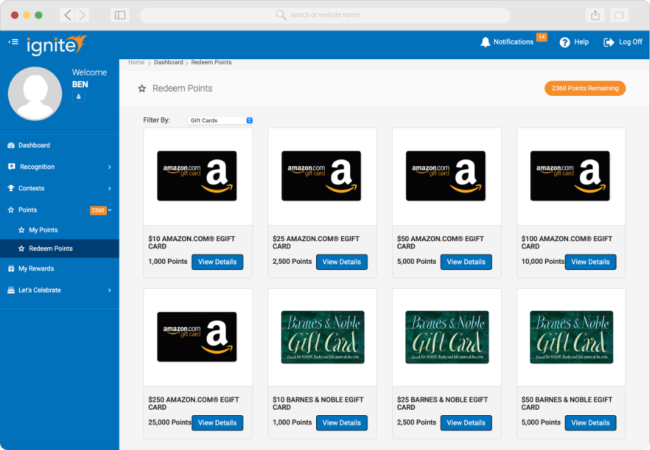Collapse the Points submenu chevron
The width and height of the screenshot is (650, 450).
click(110, 210)
